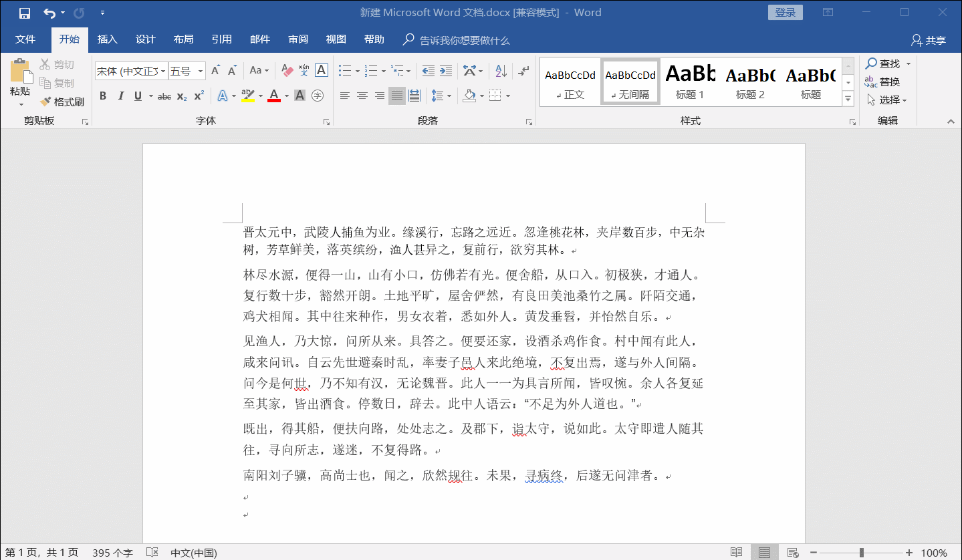
Task: Click the Save icon in title bar
Action: [25, 13]
